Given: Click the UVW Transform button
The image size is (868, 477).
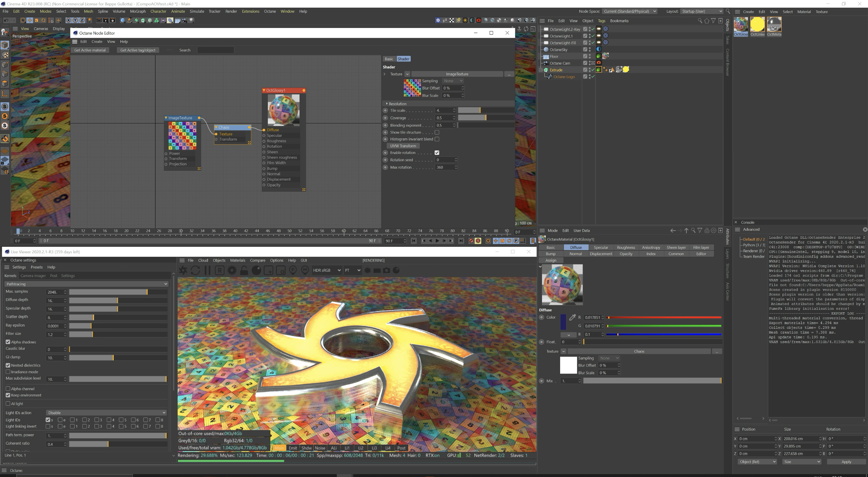Looking at the screenshot, I should [403, 146].
